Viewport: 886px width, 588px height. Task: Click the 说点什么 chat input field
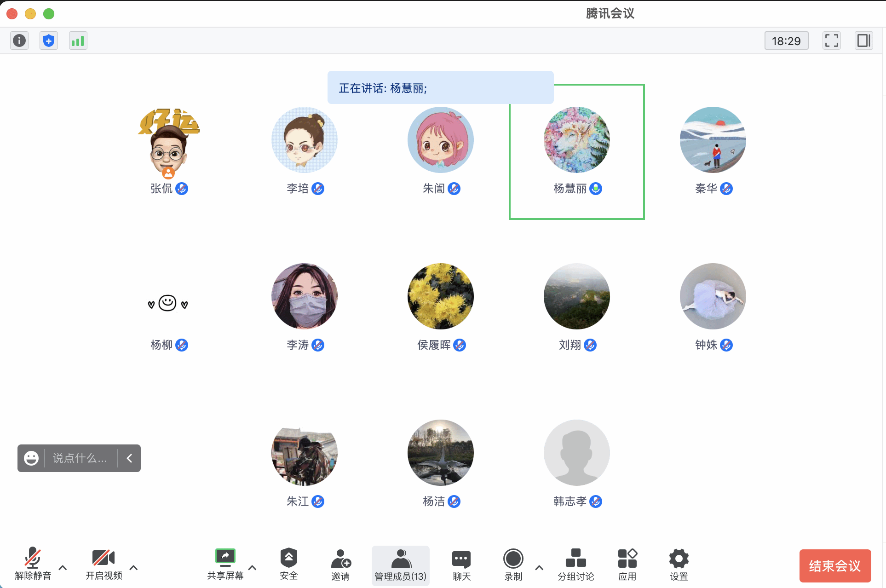pyautogui.click(x=80, y=458)
